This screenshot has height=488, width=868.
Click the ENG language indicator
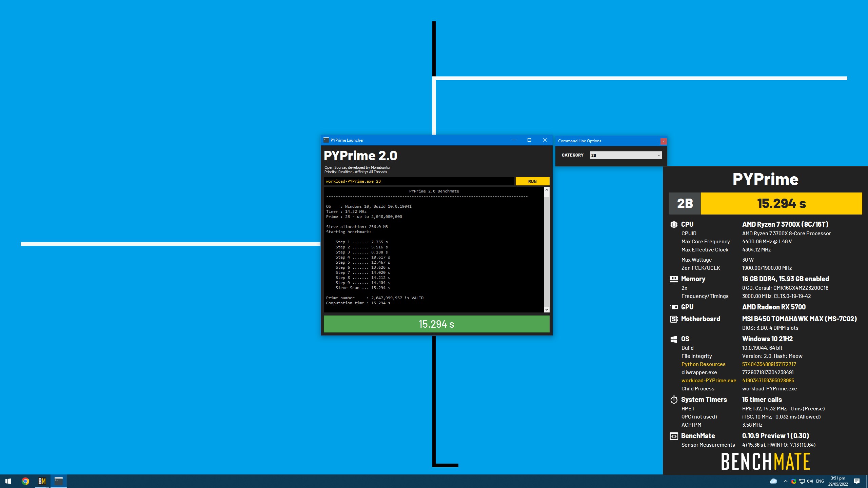(820, 481)
